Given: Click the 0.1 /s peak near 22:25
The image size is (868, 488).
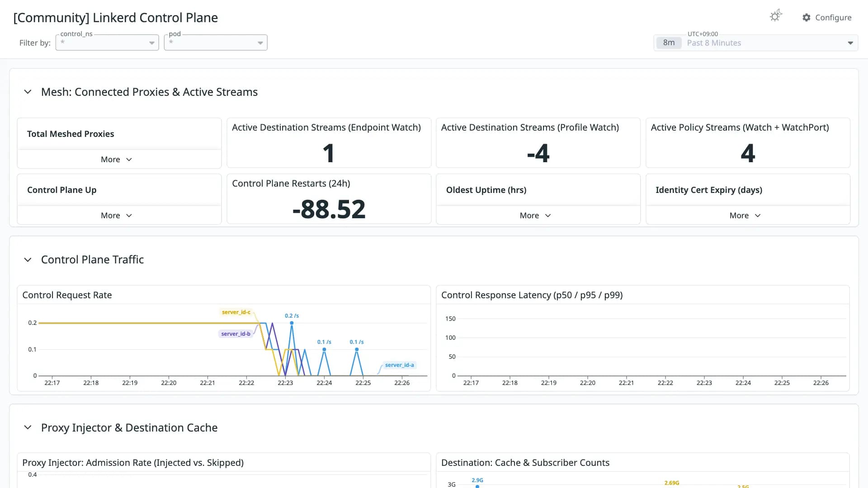Looking at the screenshot, I should [357, 349].
